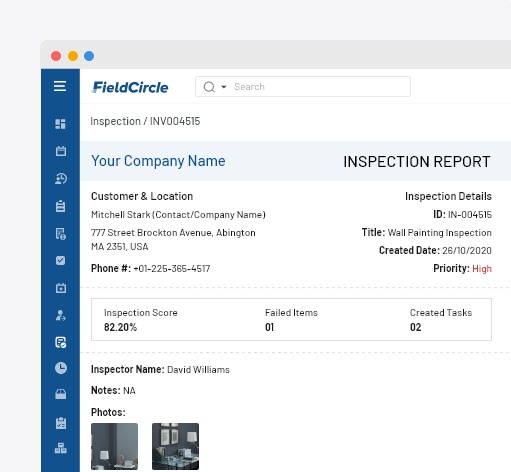511x472 pixels.
Task: Click the INV004515 breadcrumb item
Action: 175,121
